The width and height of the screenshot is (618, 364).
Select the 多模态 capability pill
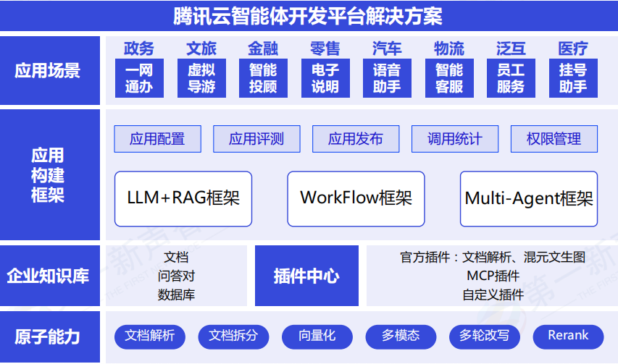pos(401,337)
